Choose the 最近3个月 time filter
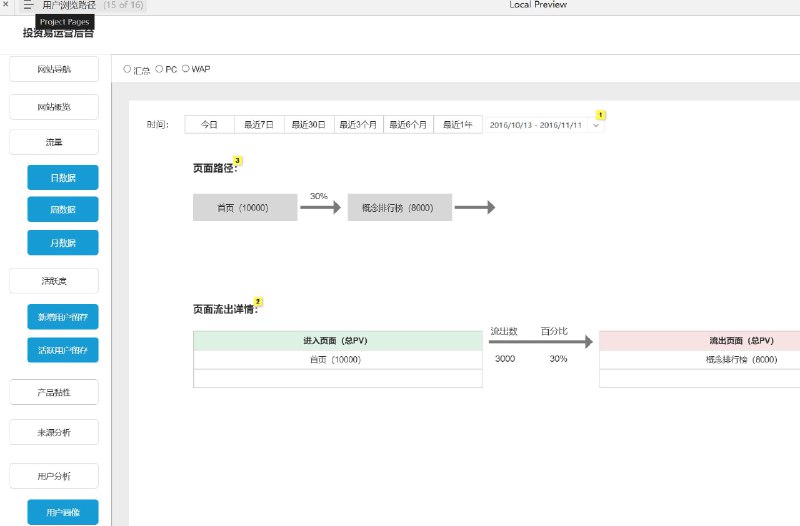 (358, 124)
